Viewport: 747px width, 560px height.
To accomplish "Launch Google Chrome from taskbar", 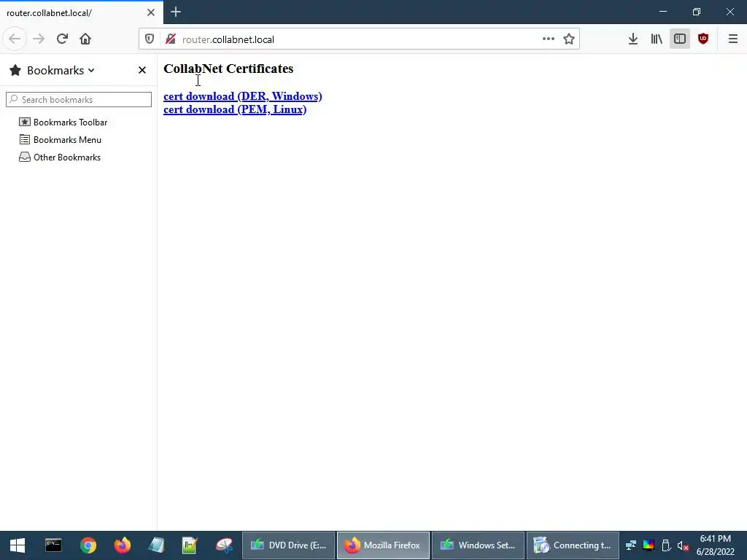I will pos(88,545).
